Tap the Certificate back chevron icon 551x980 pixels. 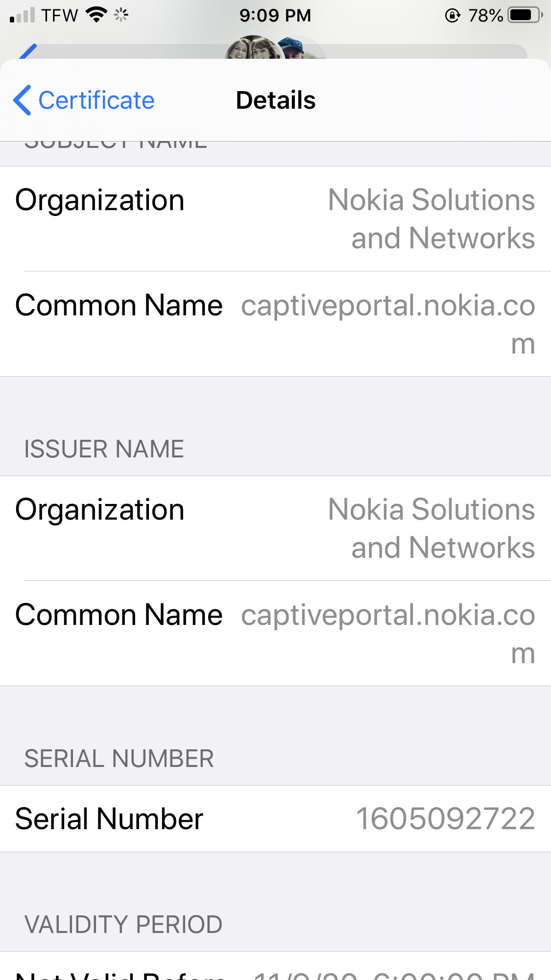(x=22, y=100)
